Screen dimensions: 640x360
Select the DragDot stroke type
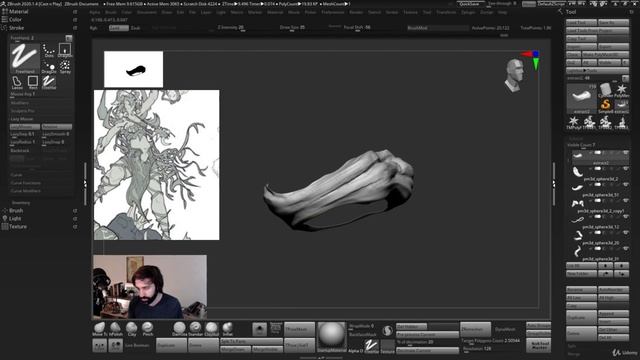tap(49, 67)
